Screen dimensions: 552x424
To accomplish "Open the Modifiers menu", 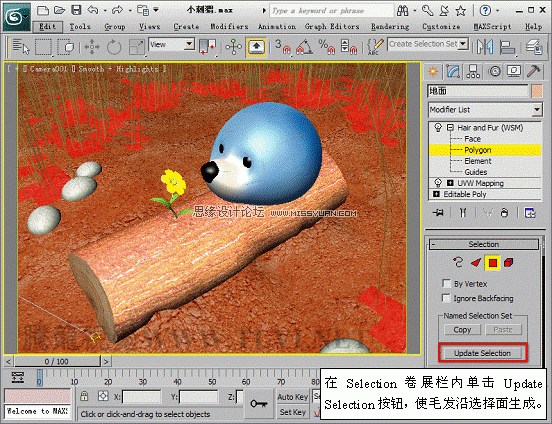I will pos(229,26).
